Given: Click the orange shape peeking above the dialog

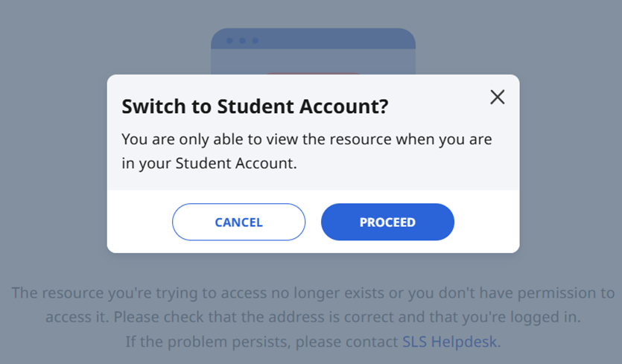Looking at the screenshot, I should pyautogui.click(x=313, y=73).
